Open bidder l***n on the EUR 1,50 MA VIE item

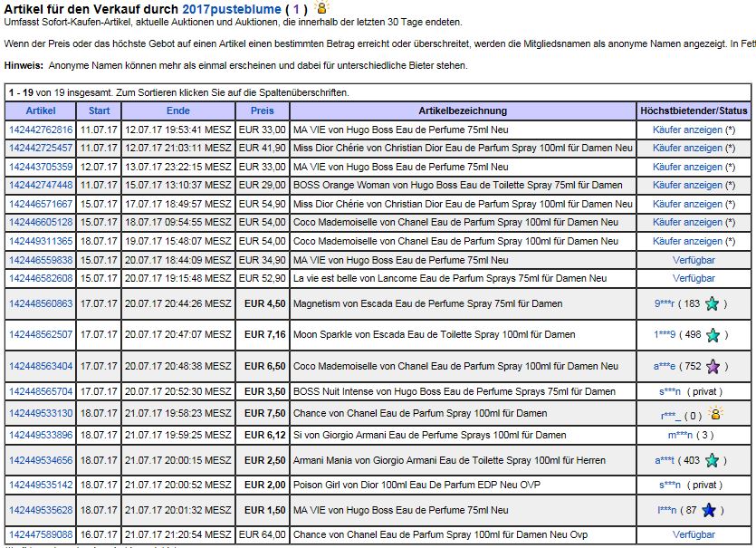coord(666,510)
